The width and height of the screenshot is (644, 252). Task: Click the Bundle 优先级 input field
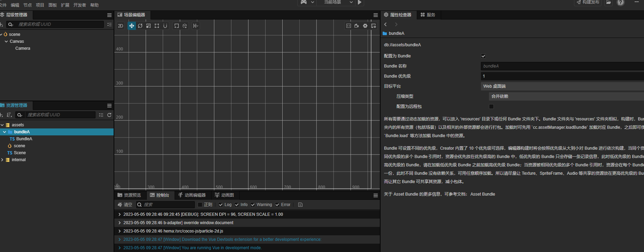pyautogui.click(x=562, y=76)
